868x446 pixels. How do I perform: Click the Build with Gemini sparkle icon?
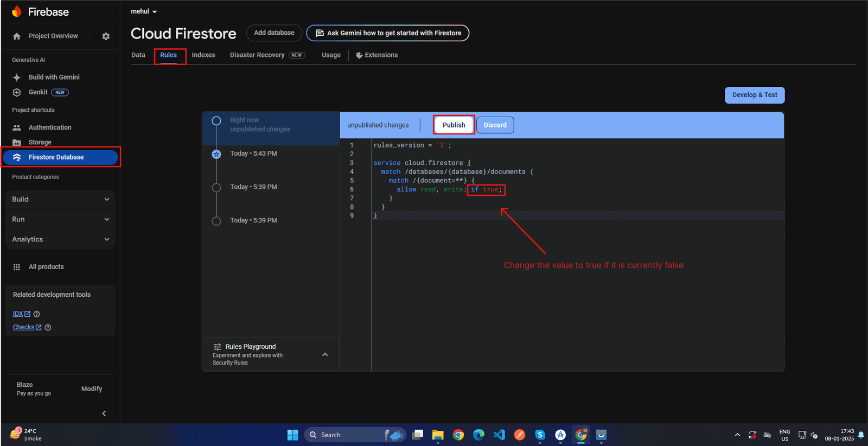(x=17, y=78)
